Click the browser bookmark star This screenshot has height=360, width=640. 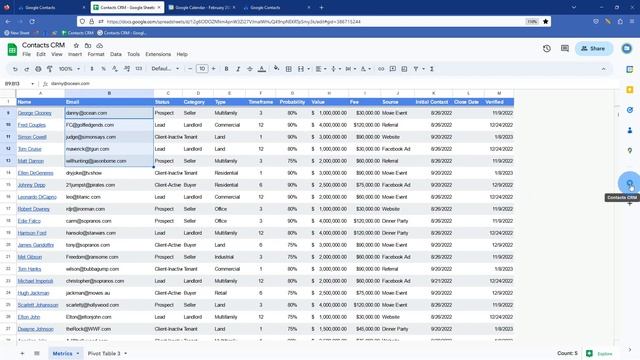[x=545, y=22]
